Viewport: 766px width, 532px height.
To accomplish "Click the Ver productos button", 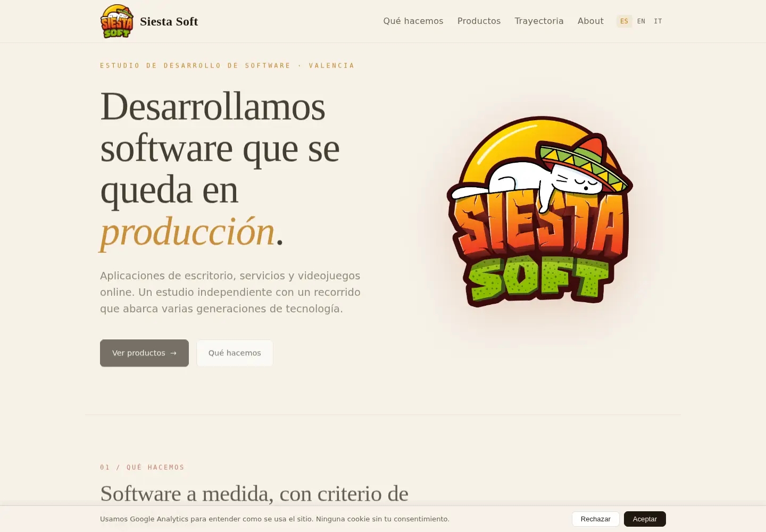I will click(x=144, y=353).
